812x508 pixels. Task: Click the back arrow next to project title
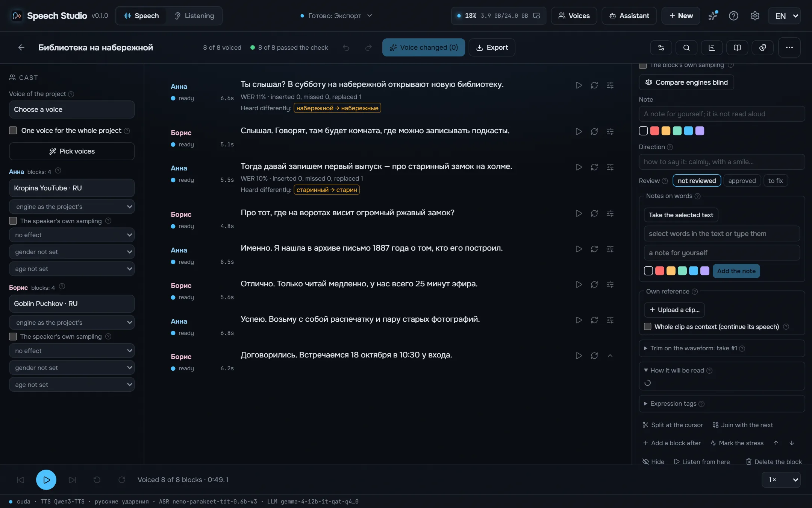pos(21,47)
